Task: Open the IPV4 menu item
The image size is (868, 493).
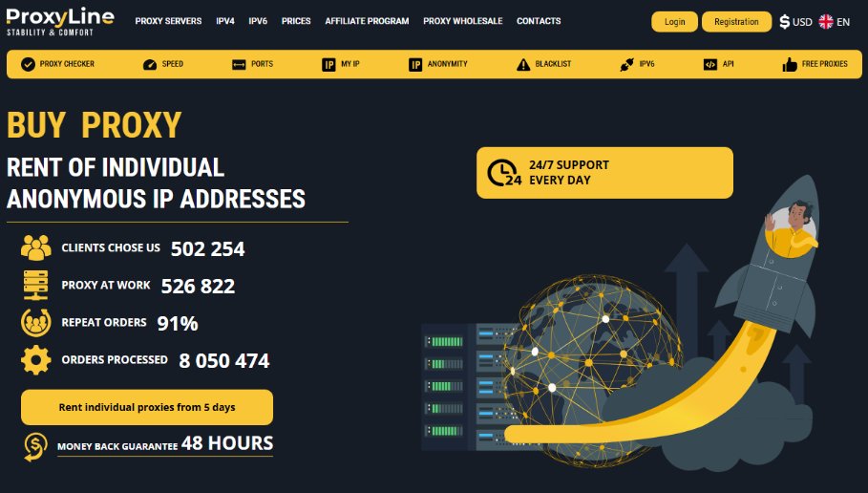Action: [225, 21]
